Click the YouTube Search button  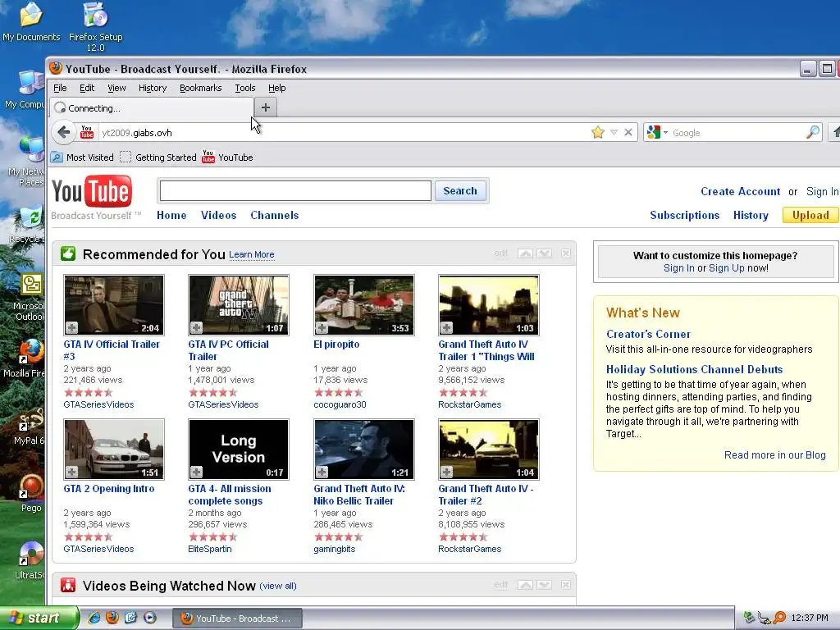(459, 190)
